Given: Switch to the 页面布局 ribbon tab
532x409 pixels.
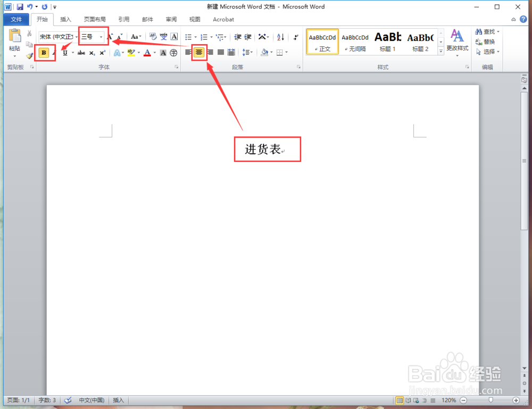Looking at the screenshot, I should pos(94,19).
